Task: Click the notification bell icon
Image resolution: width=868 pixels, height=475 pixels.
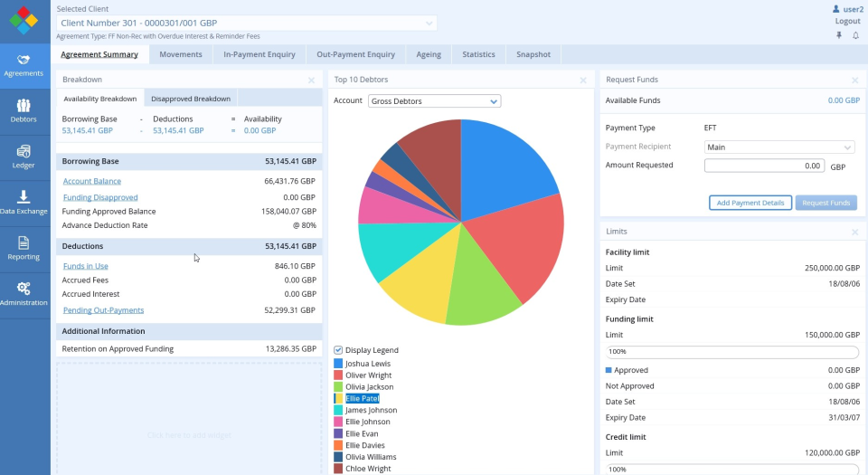Action: point(855,35)
